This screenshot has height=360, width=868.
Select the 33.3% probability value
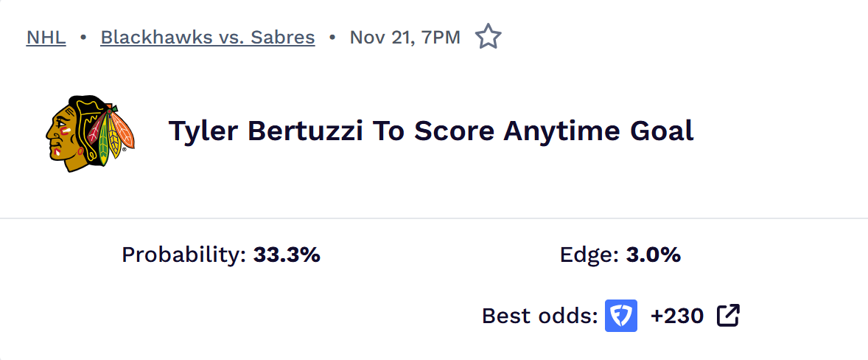287,255
